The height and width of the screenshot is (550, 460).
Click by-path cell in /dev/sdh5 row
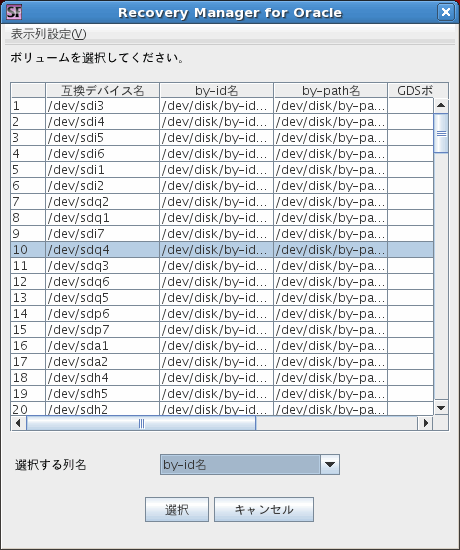[331, 394]
